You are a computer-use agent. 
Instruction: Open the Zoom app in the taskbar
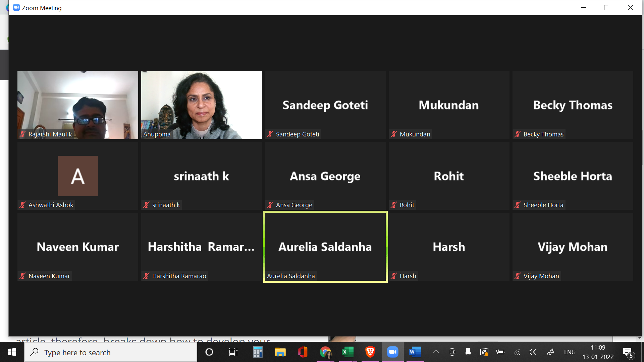(392, 352)
